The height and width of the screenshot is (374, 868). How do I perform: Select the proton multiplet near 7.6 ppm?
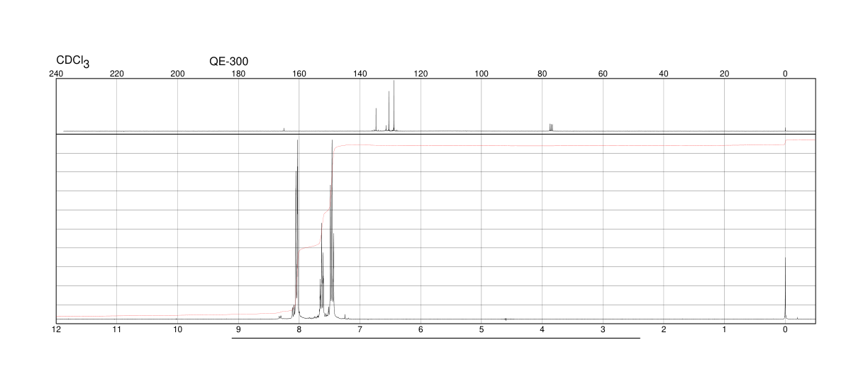[x=322, y=271]
